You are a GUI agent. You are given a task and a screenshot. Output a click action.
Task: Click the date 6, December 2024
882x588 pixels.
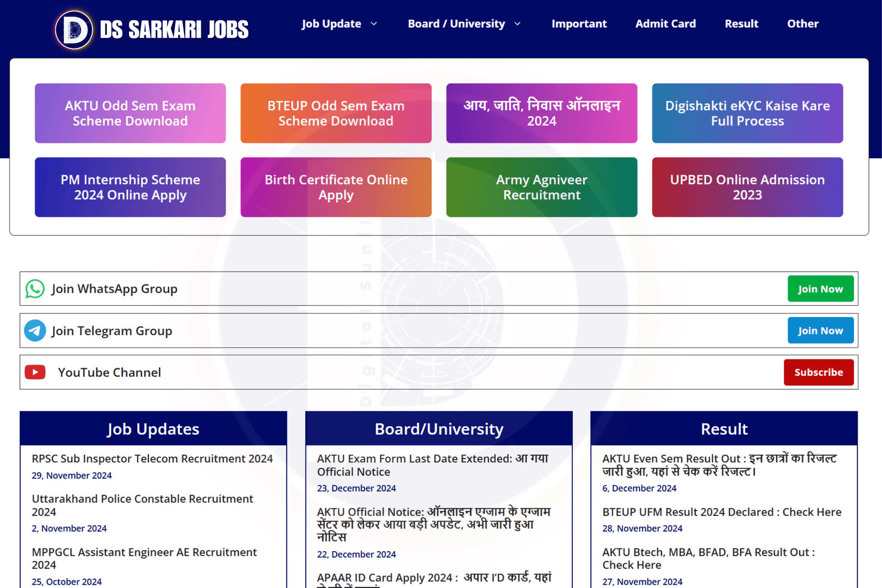pyautogui.click(x=639, y=488)
